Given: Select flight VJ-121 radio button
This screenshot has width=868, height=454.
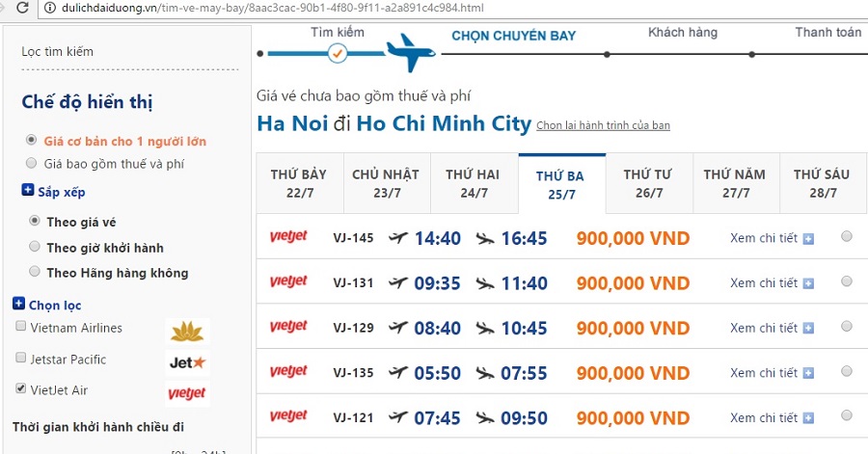Looking at the screenshot, I should pyautogui.click(x=847, y=415).
